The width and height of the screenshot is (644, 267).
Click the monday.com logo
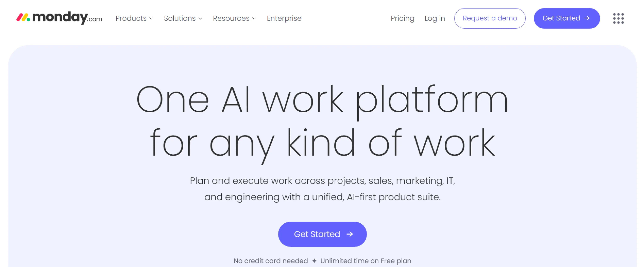point(59,18)
